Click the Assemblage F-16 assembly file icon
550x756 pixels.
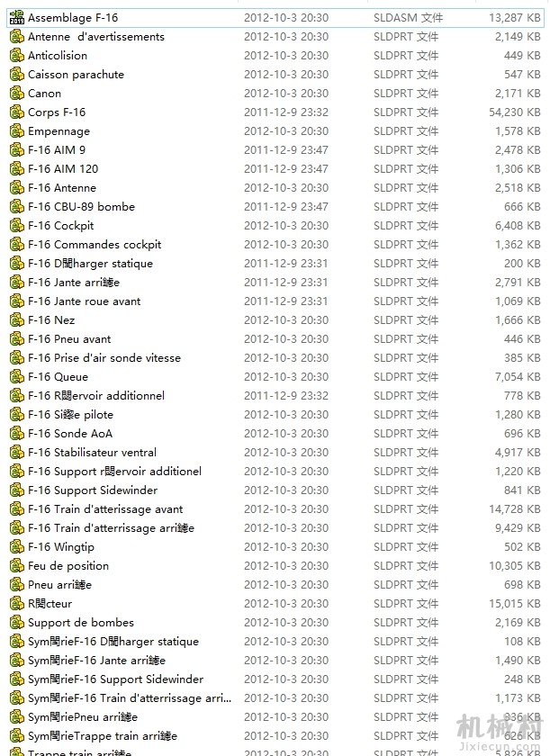click(17, 18)
